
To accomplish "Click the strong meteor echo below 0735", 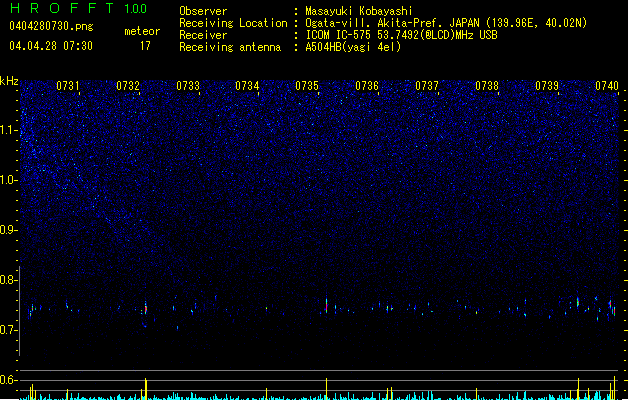I will [326, 305].
